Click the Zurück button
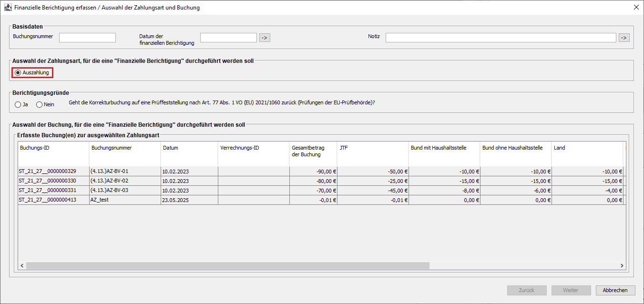Viewport: 644px width, 304px height. tap(526, 290)
